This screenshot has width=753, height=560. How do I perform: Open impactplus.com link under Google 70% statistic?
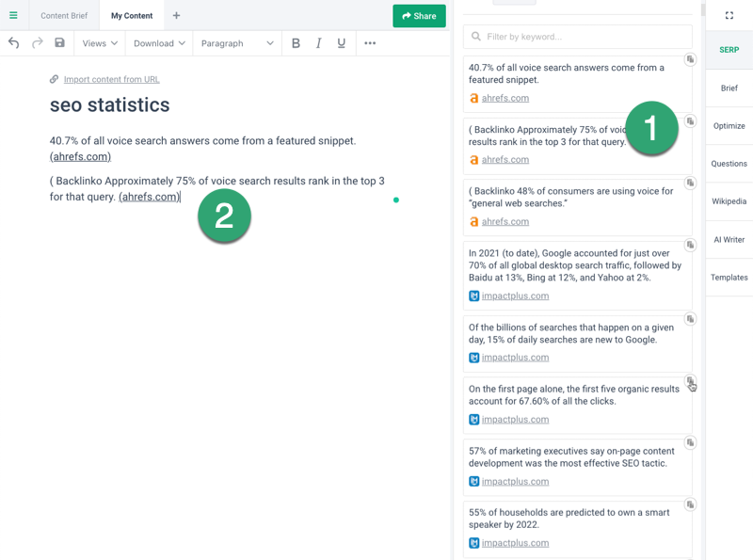[x=515, y=296]
